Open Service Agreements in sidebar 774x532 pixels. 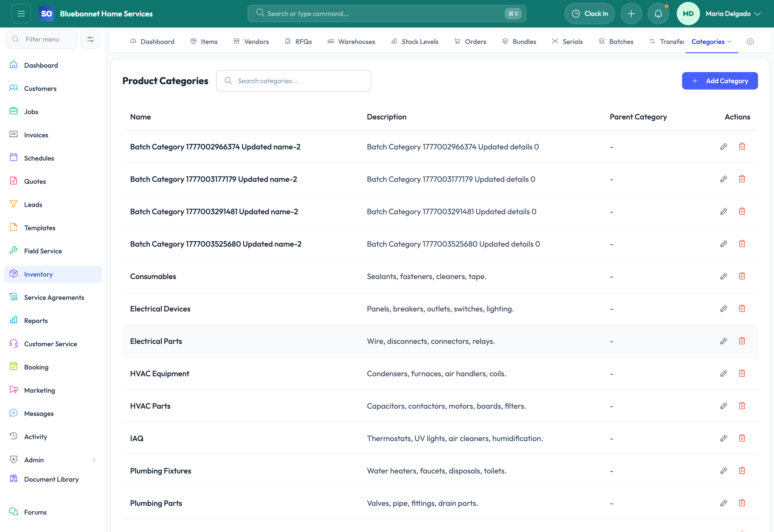[x=53, y=297]
